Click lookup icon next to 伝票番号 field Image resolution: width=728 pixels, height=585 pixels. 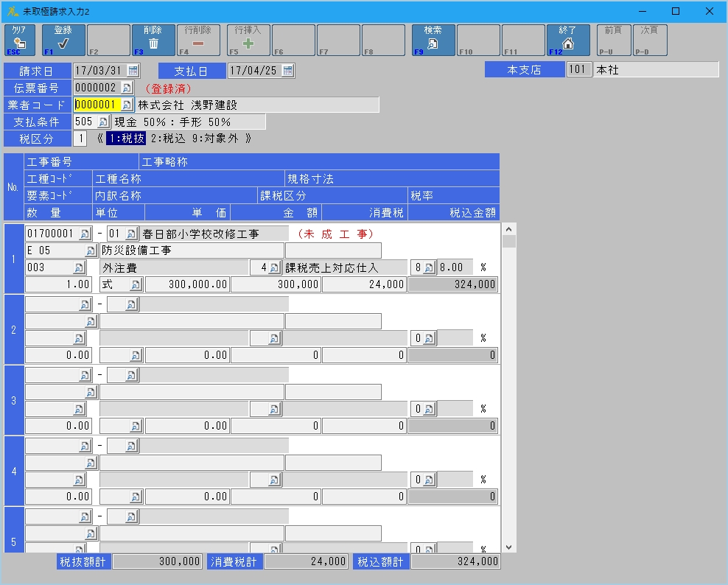click(x=125, y=88)
